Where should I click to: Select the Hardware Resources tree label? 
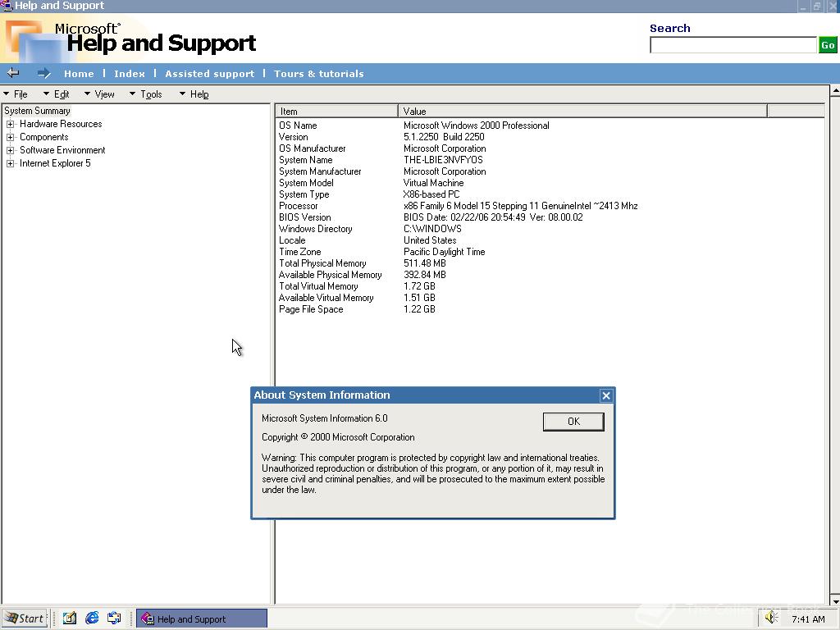(61, 124)
